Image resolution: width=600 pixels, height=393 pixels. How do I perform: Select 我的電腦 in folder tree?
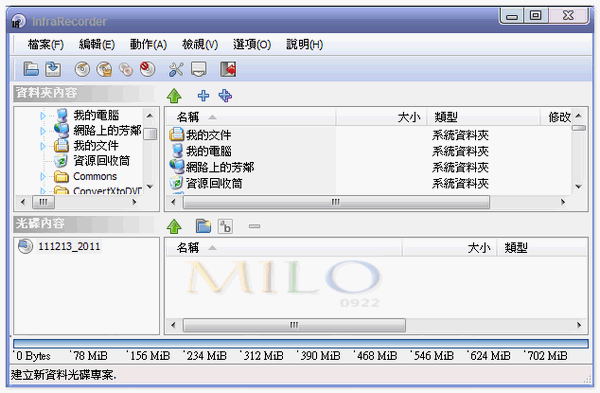pos(96,115)
